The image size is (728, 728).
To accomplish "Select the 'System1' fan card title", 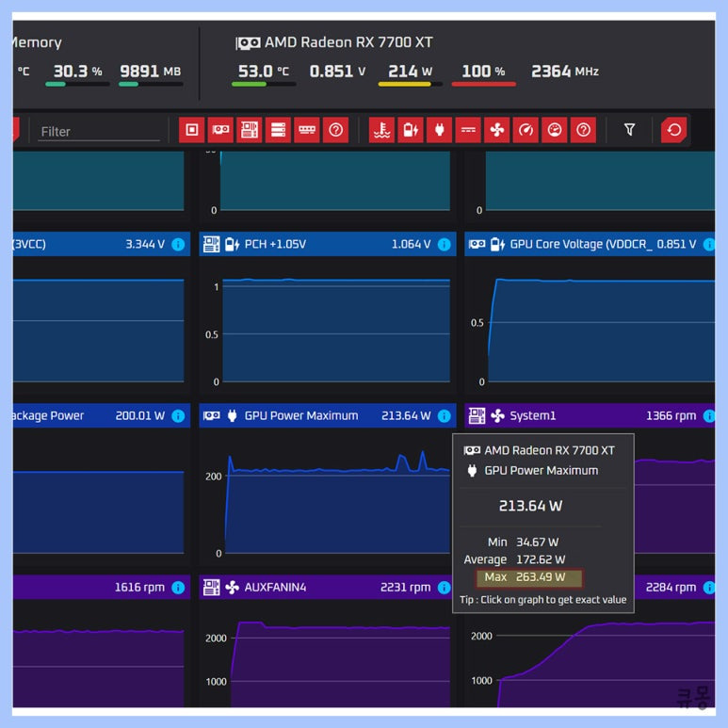I will pos(532,415).
